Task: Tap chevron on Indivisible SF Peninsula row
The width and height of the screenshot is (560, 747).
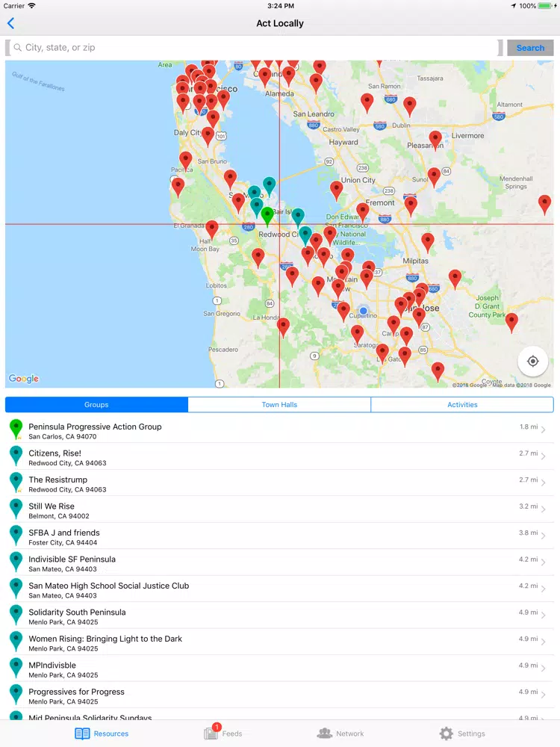Action: tap(544, 563)
